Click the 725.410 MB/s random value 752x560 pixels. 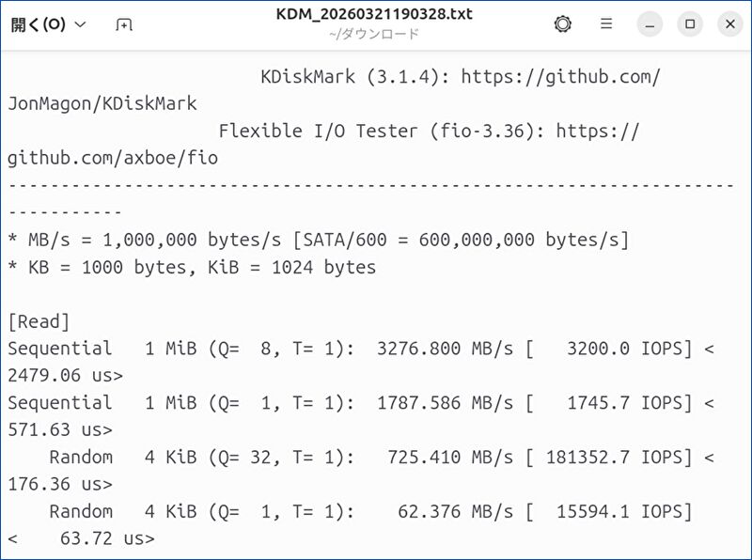450,458
